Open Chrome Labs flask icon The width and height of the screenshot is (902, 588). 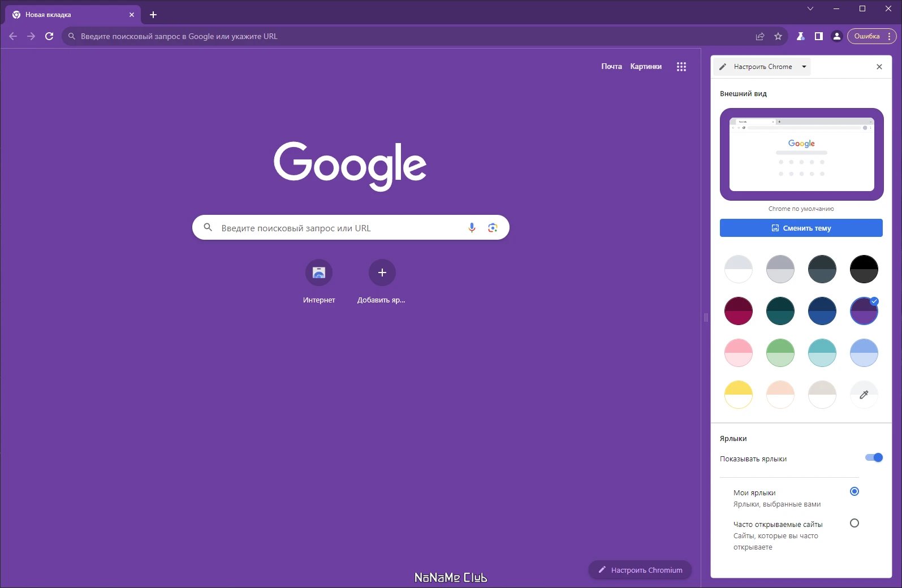[x=800, y=36]
